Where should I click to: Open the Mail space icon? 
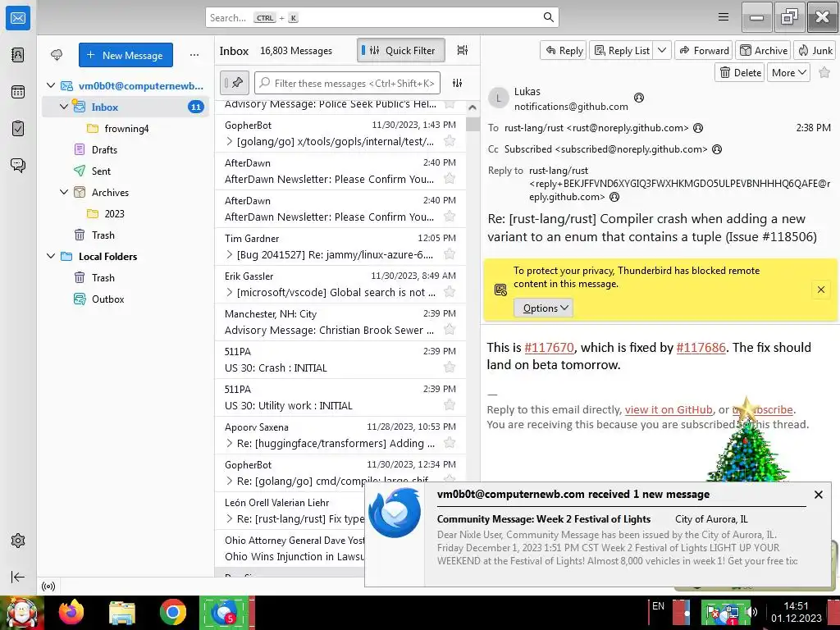18,18
